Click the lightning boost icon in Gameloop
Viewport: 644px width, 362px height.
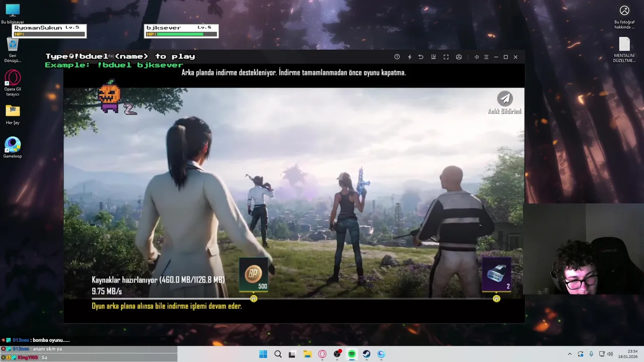[410, 57]
